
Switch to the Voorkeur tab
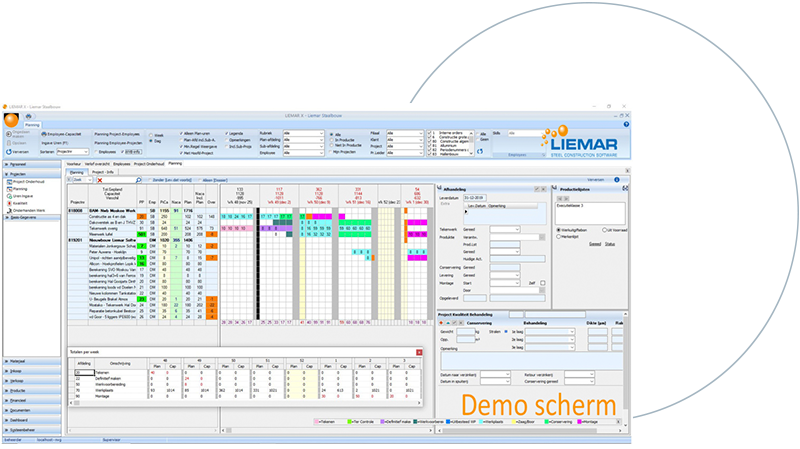point(74,164)
